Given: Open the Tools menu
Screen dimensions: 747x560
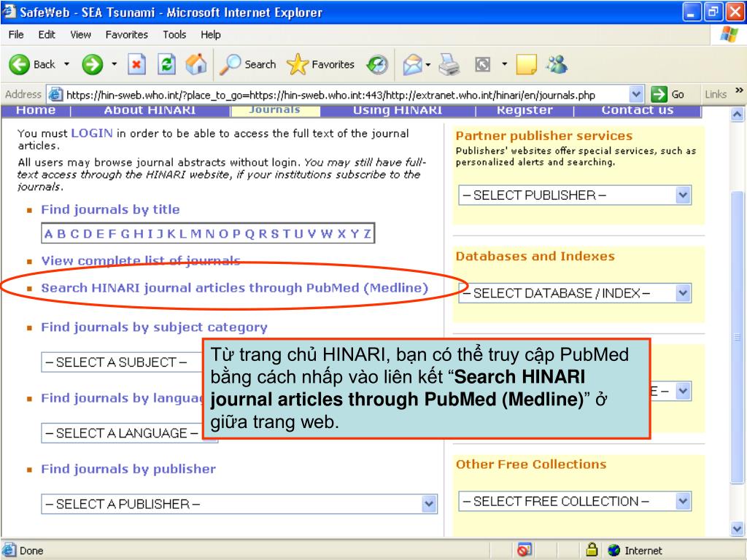Looking at the screenshot, I should tap(174, 35).
